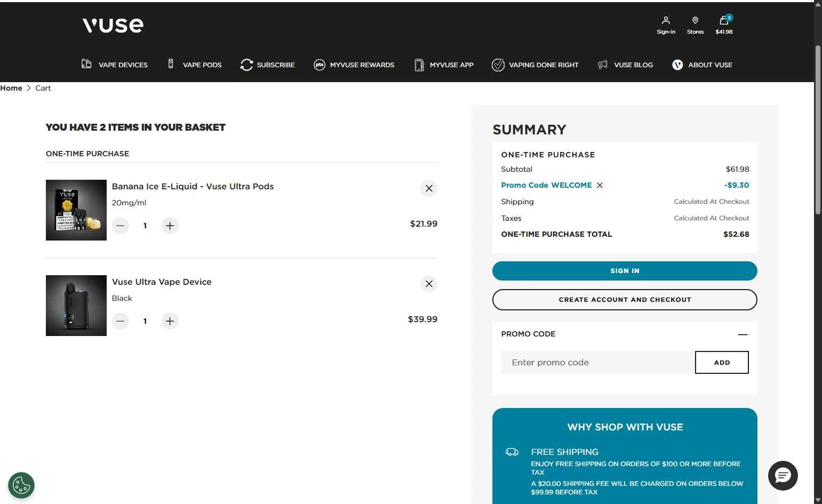The height and width of the screenshot is (504, 822).
Task: Open the Stores locator pin icon
Action: tap(695, 20)
